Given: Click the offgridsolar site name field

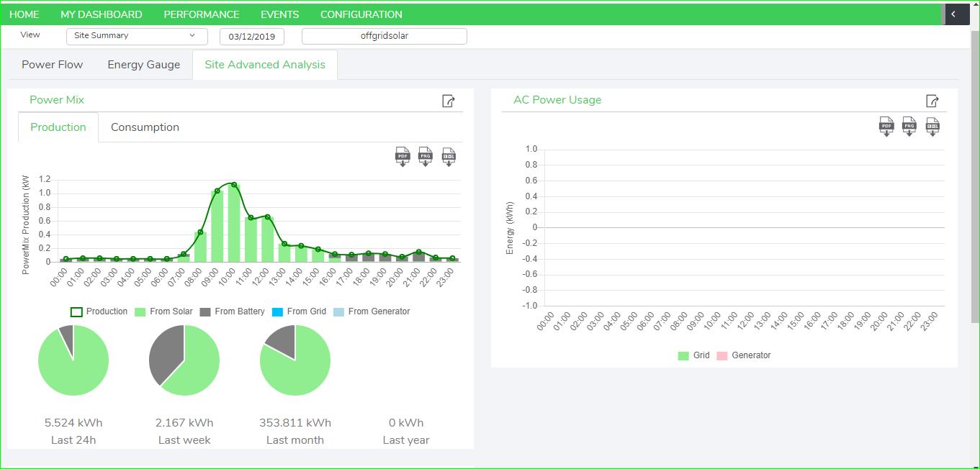Looking at the screenshot, I should click(x=385, y=36).
